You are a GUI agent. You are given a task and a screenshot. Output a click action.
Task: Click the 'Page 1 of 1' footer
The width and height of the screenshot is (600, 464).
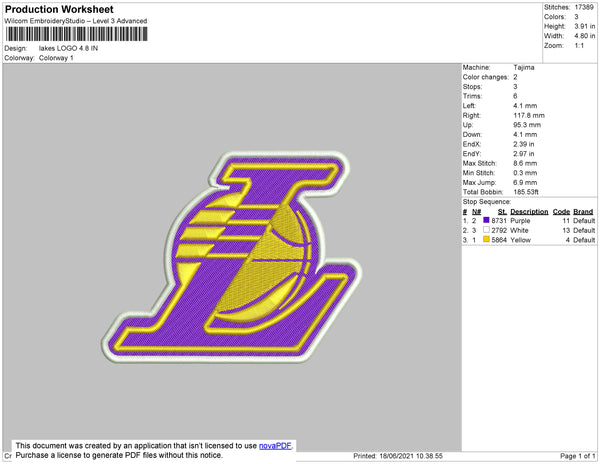coord(577,456)
